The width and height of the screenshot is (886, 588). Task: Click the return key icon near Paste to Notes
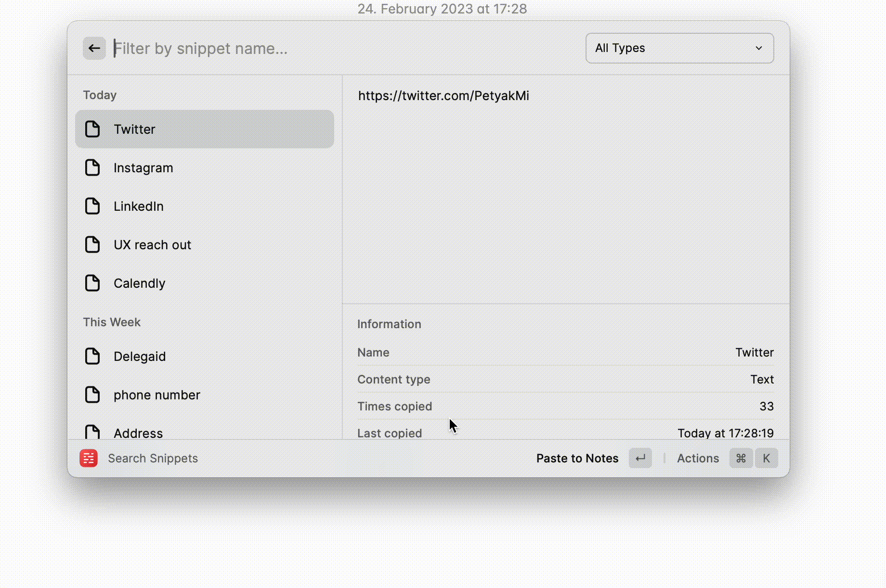click(x=640, y=458)
